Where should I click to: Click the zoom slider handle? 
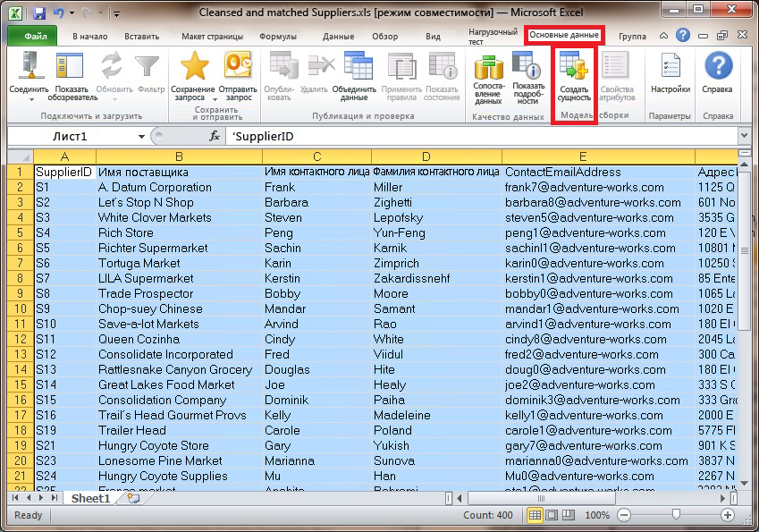pos(676,515)
